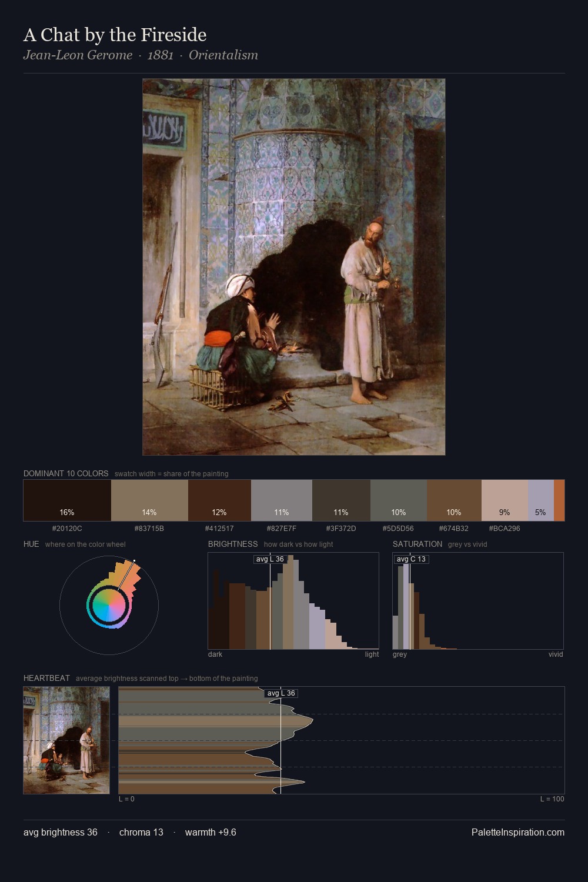Select the #412517 brown swatch
Image resolution: width=588 pixels, height=882 pixels.
click(x=219, y=500)
